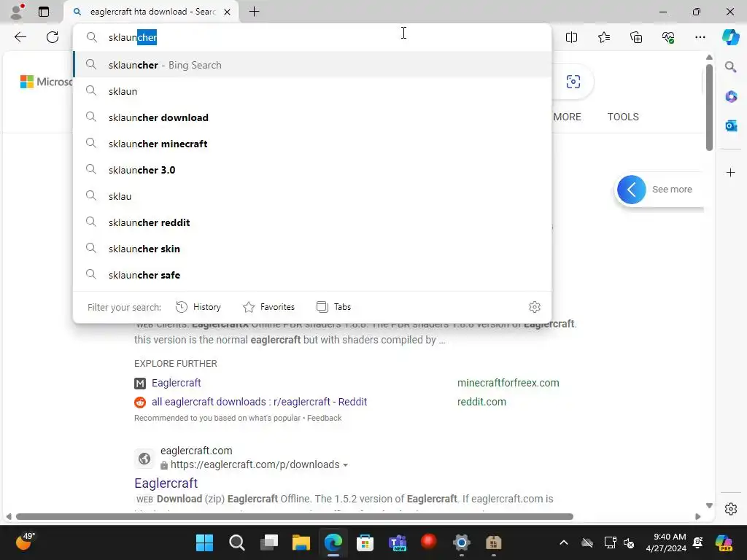Image resolution: width=747 pixels, height=560 pixels.
Task: Click the horizontal scrollbar at page bottom
Action: point(295,517)
